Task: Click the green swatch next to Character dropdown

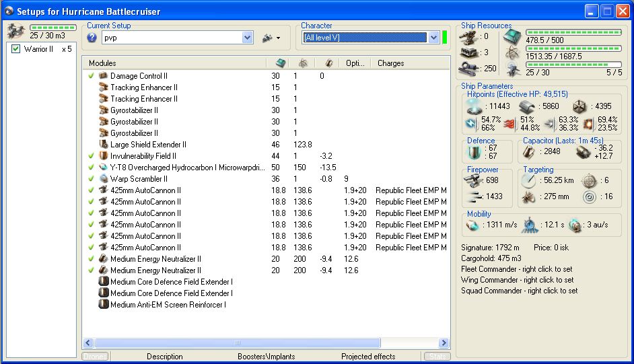Action: click(444, 38)
